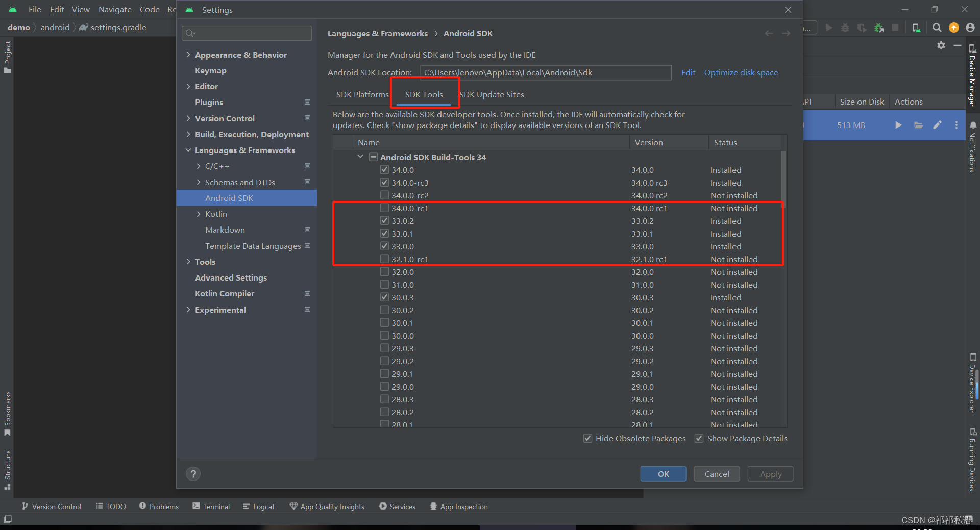Select Plugins in settings tree
The image size is (980, 530).
(209, 102)
